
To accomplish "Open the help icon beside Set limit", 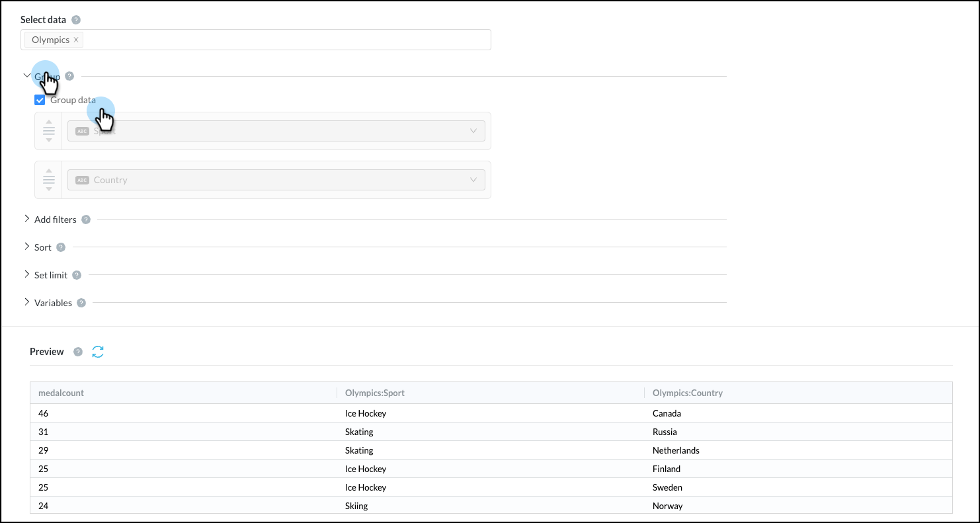I will coord(77,275).
